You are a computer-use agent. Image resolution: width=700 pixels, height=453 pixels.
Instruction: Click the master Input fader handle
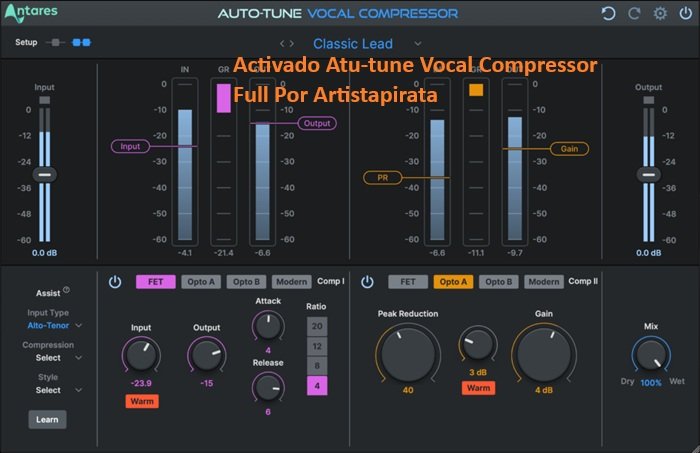coord(45,175)
